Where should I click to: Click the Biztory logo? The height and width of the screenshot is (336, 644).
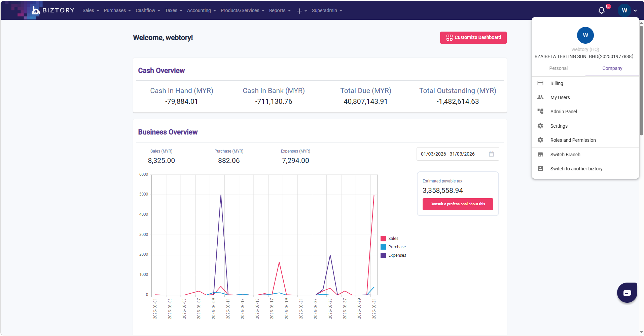53,10
